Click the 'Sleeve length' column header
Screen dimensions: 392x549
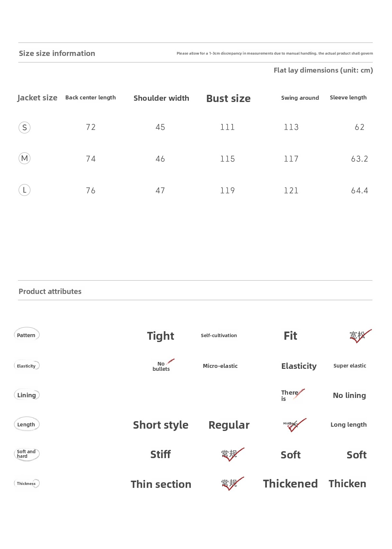[348, 97]
